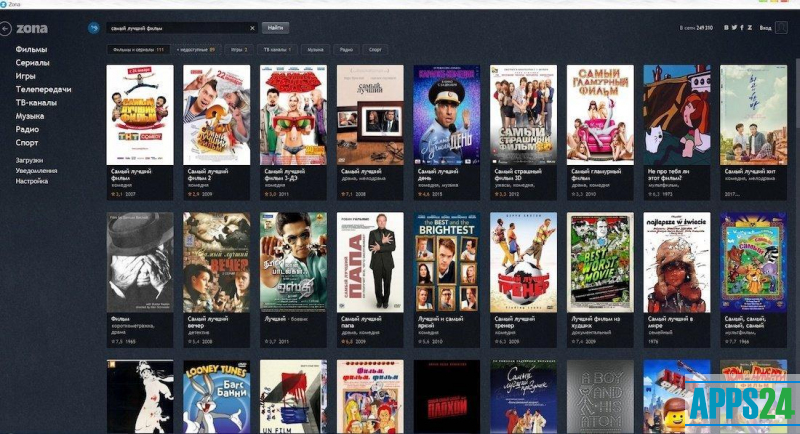Select the недоступные 89 tab
This screenshot has width=800, height=434.
[x=195, y=49]
